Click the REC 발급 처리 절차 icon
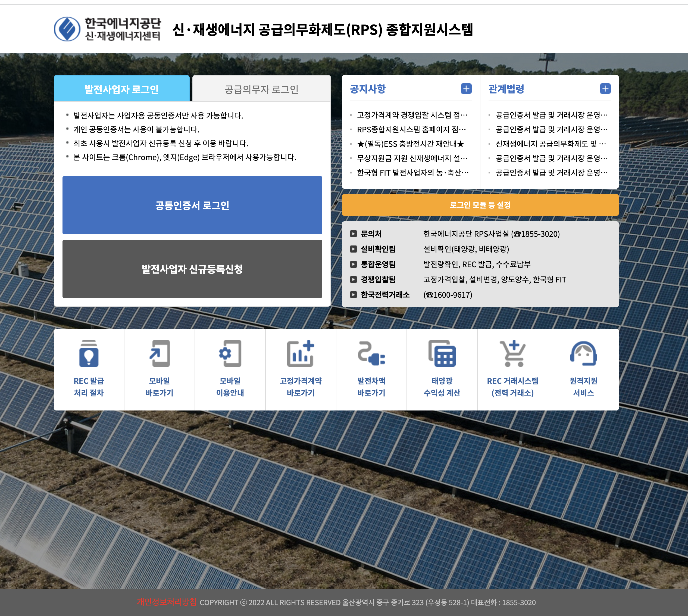The image size is (688, 616). point(89,354)
